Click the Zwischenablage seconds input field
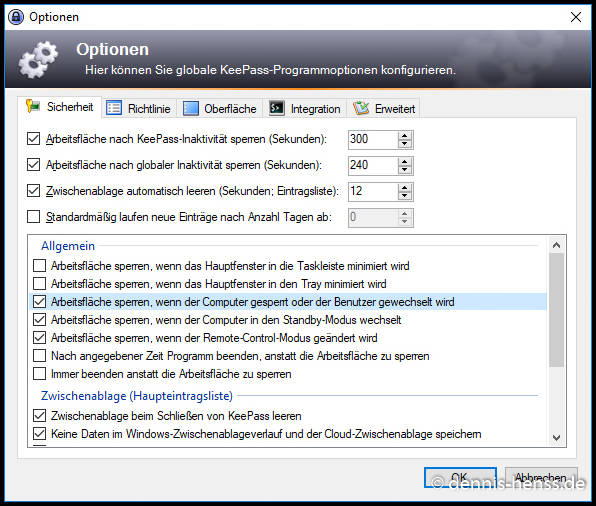The height and width of the screenshot is (506, 596). (373, 191)
